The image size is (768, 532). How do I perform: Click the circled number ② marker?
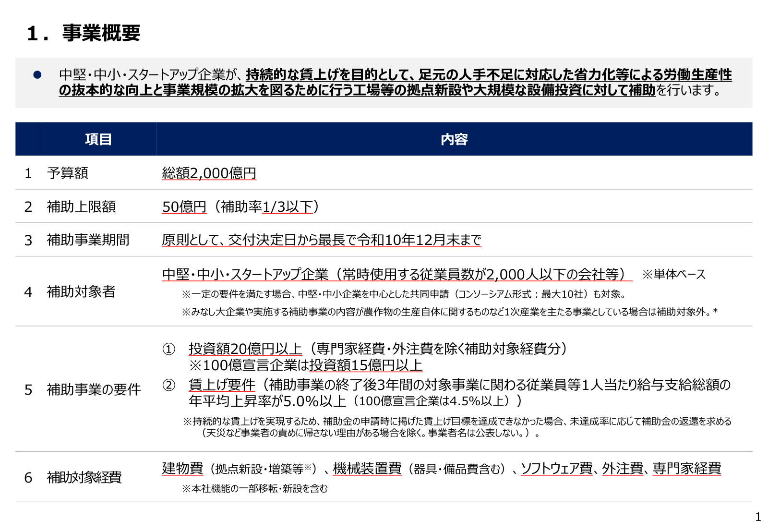pyautogui.click(x=168, y=385)
